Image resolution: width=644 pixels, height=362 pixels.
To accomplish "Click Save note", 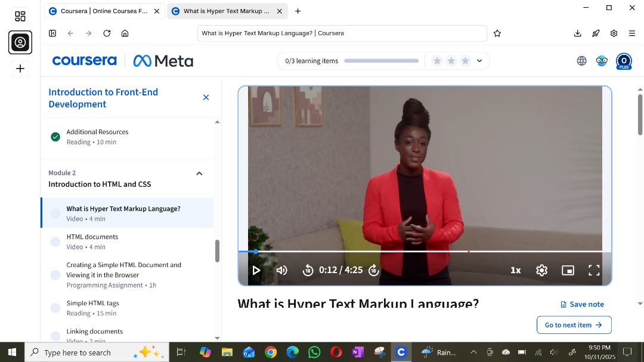I will coord(582,305).
